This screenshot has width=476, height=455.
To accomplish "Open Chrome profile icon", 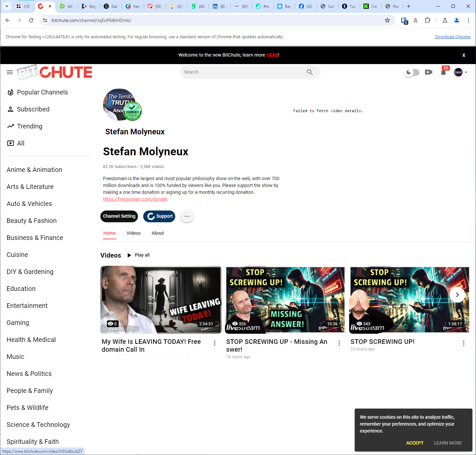I will [x=457, y=20].
